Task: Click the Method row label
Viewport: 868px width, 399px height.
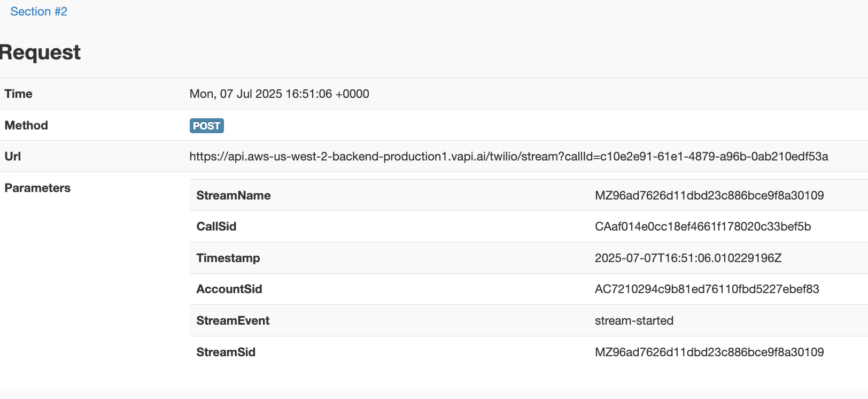Action: pos(26,126)
